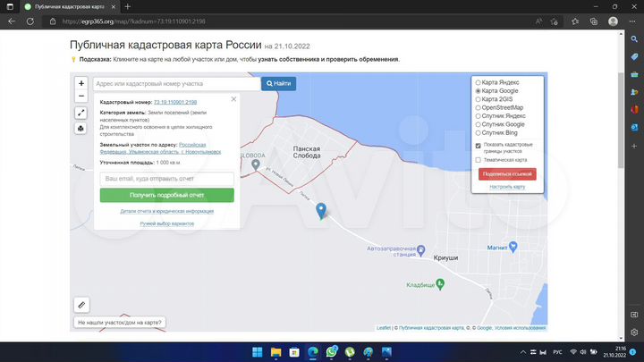
Task: Open a new browser tab
Action: click(128, 6)
